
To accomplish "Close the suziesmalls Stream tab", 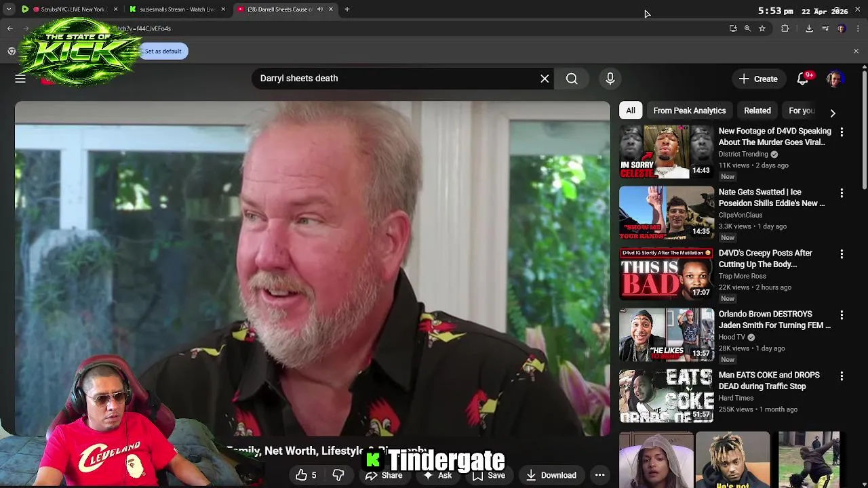I will click(x=223, y=9).
